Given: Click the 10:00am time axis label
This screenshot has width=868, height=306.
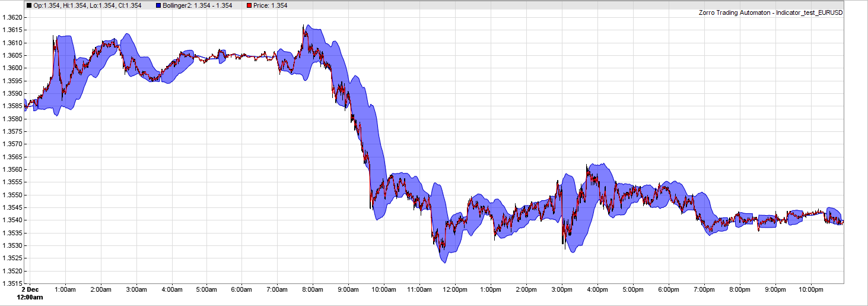Looking at the screenshot, I should pyautogui.click(x=383, y=289).
